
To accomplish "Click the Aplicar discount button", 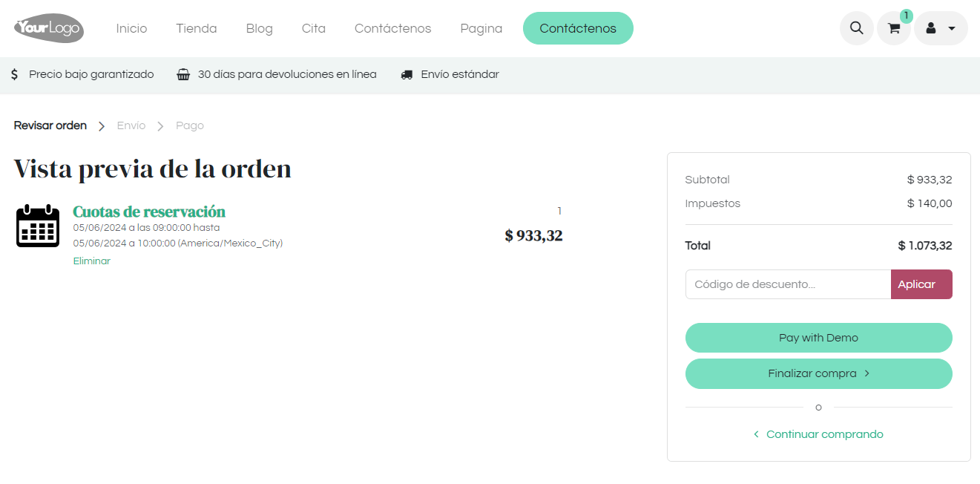I will click(921, 284).
